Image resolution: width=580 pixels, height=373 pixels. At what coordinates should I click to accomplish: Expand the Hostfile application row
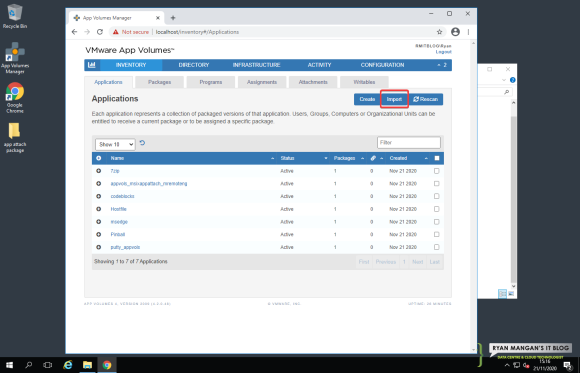click(x=98, y=209)
